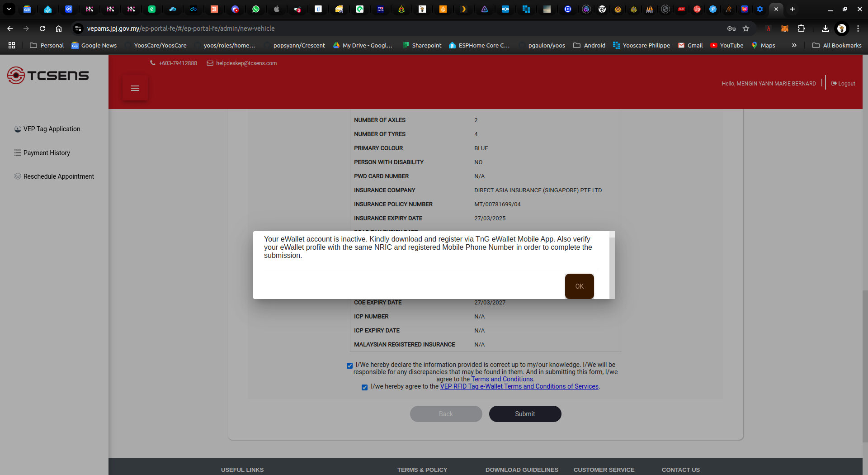
Task: Open VEP Tag Application in sidebar
Action: [52, 129]
